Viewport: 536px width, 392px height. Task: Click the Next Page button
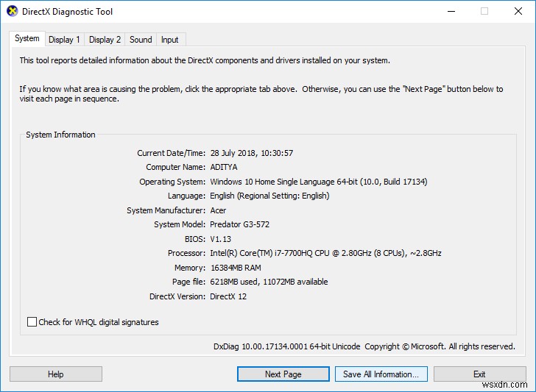pyautogui.click(x=283, y=374)
